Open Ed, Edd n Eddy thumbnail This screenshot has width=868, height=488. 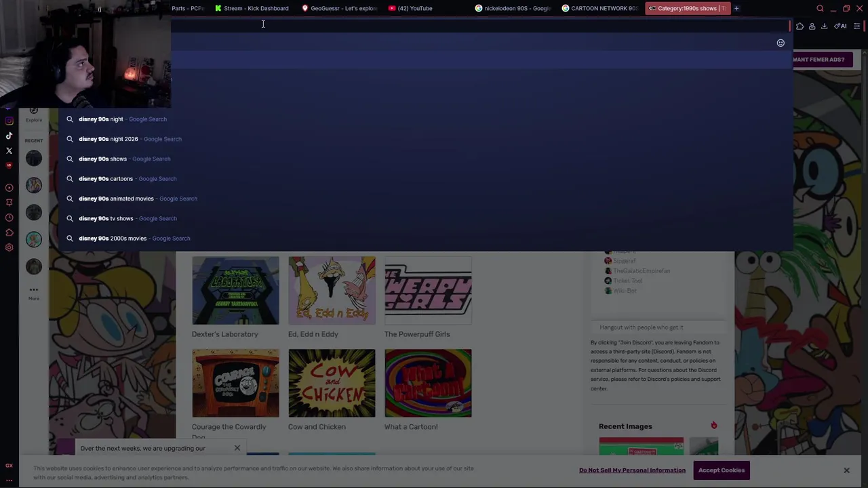(332, 290)
